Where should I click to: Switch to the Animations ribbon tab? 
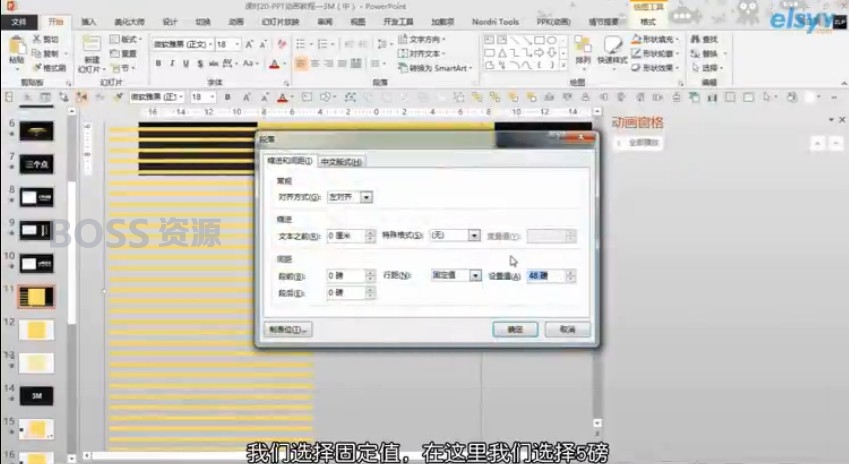[236, 22]
